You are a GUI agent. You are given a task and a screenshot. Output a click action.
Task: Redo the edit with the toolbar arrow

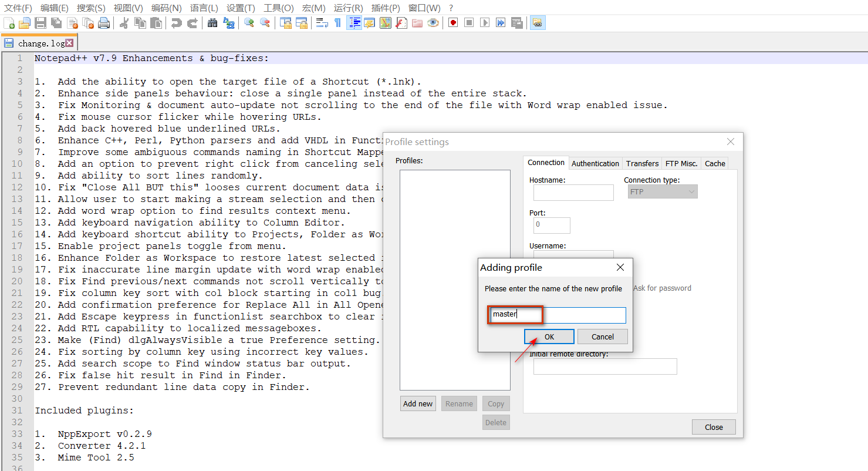[192, 23]
